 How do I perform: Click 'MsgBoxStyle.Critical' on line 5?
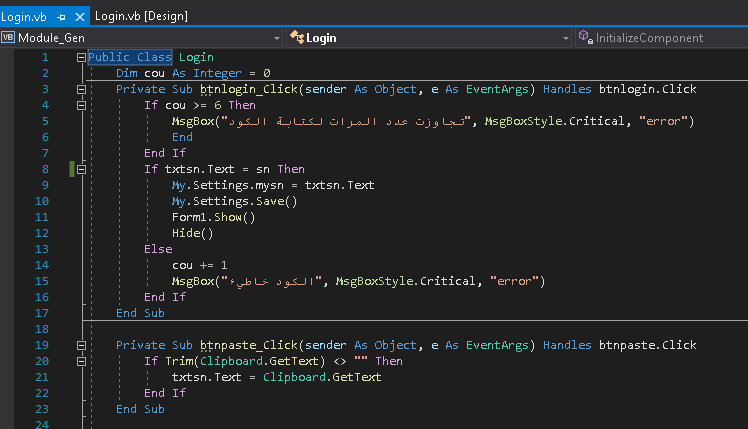[554, 121]
